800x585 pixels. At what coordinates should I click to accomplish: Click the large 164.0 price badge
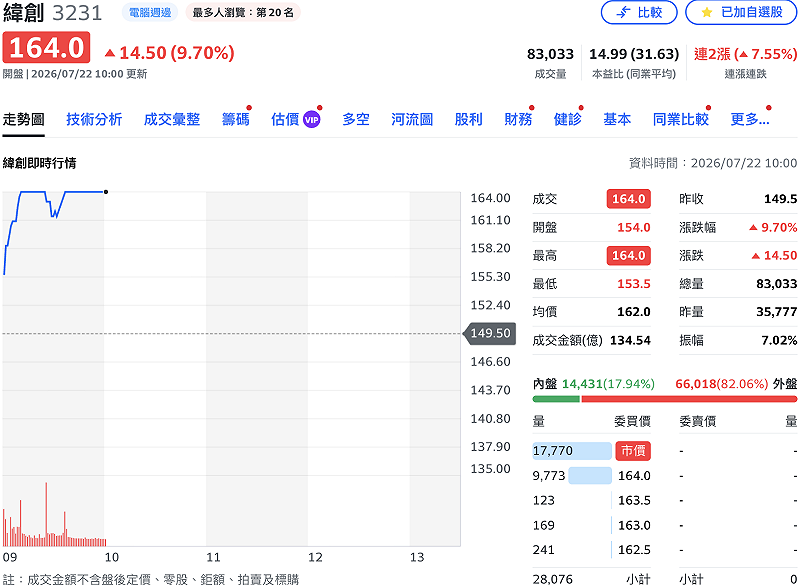click(x=46, y=47)
